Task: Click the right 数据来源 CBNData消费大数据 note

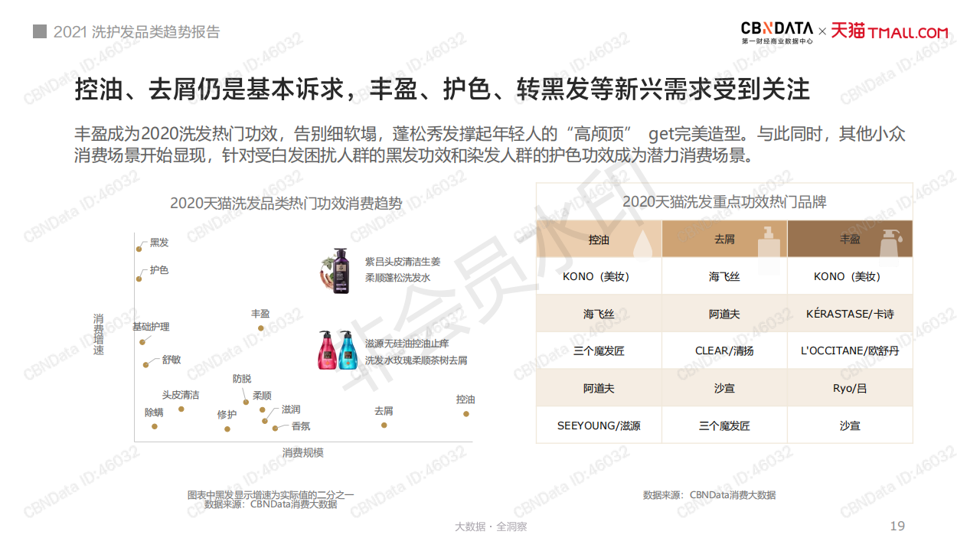Action: pos(710,495)
